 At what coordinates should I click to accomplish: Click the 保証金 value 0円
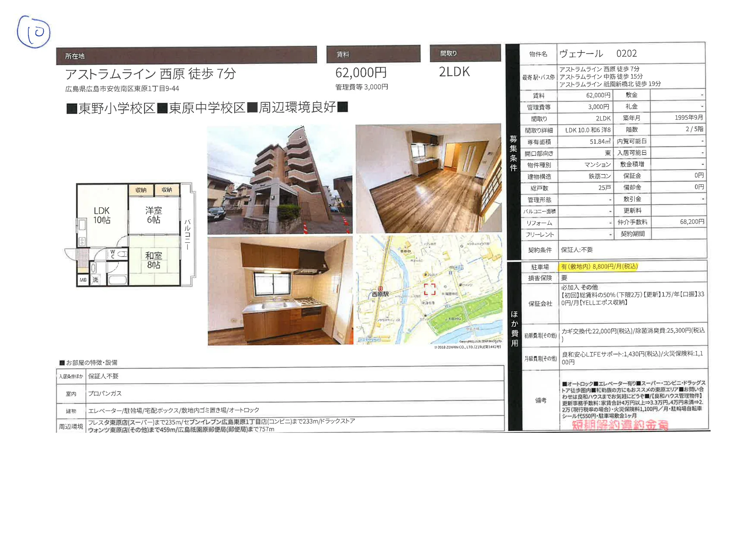(699, 175)
